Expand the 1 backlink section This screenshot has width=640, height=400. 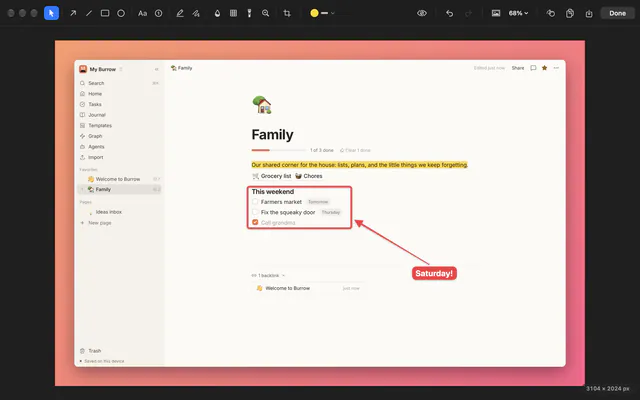tap(268, 276)
